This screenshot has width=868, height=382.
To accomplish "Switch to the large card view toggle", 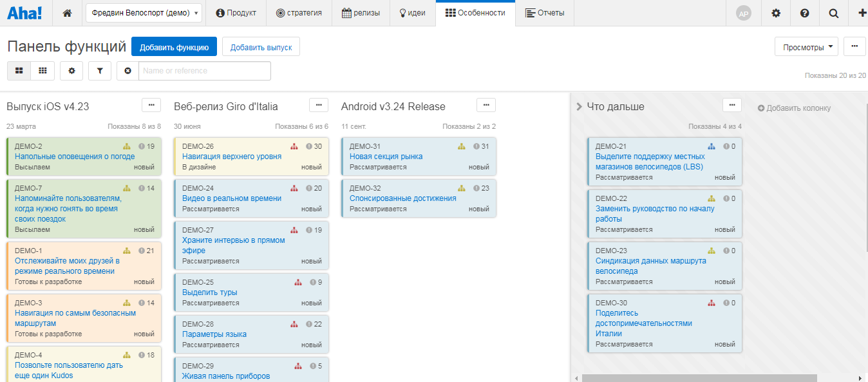I will coord(19,71).
